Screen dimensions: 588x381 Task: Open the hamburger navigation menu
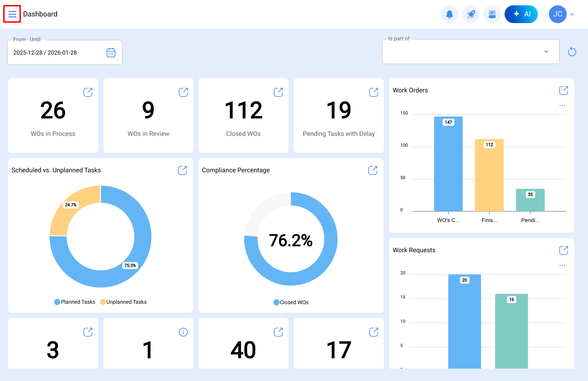tap(12, 14)
